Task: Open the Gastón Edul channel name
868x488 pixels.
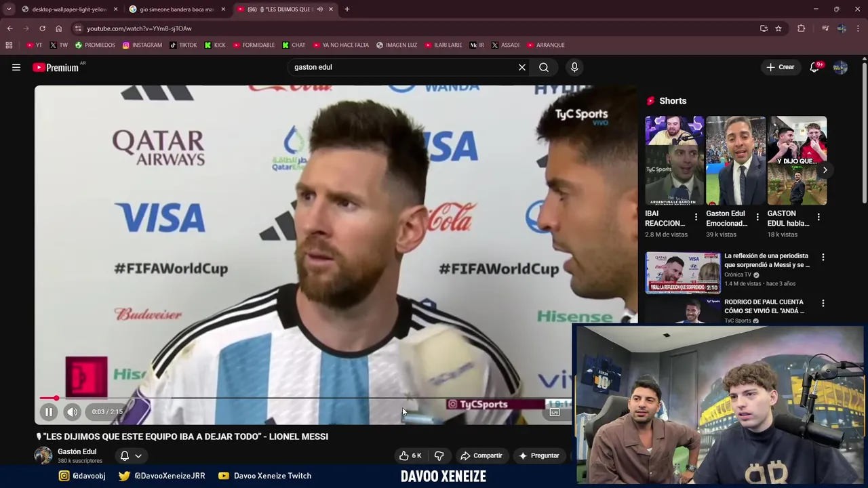Action: [77, 451]
